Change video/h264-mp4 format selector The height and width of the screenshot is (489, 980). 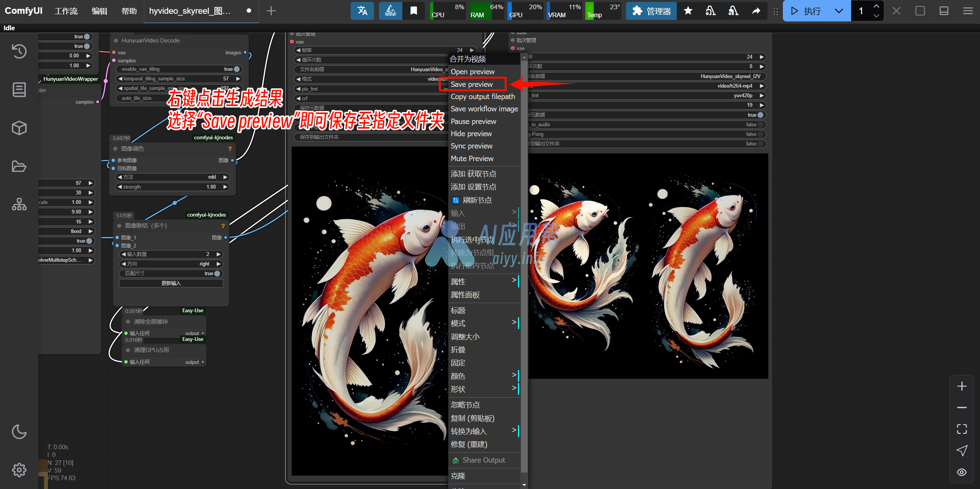click(647, 86)
